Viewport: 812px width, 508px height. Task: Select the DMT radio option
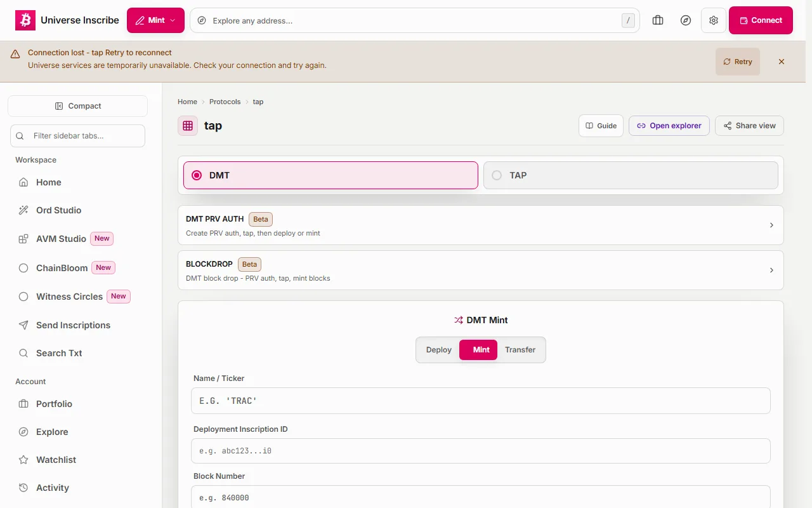[x=331, y=175]
